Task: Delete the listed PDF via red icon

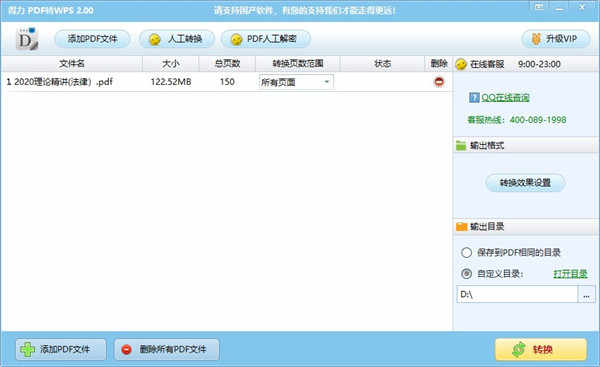Action: (x=439, y=82)
